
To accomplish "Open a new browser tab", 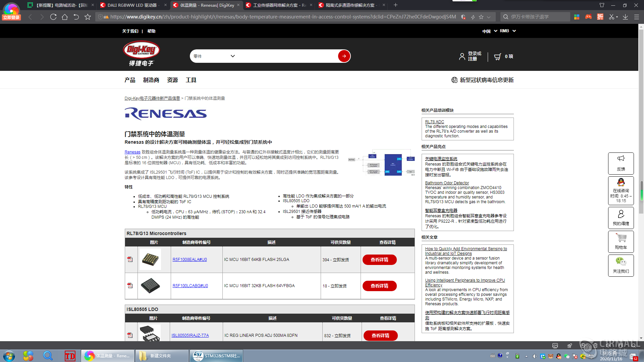I will [395, 5].
